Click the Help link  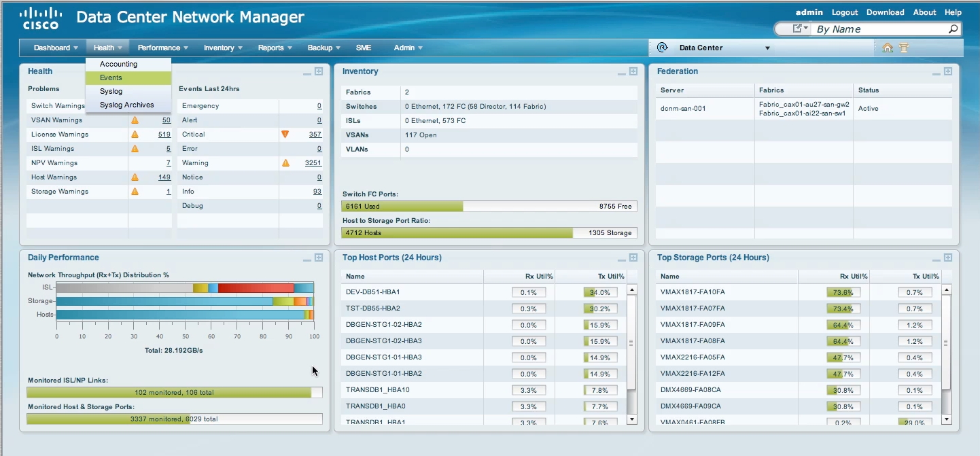(953, 12)
